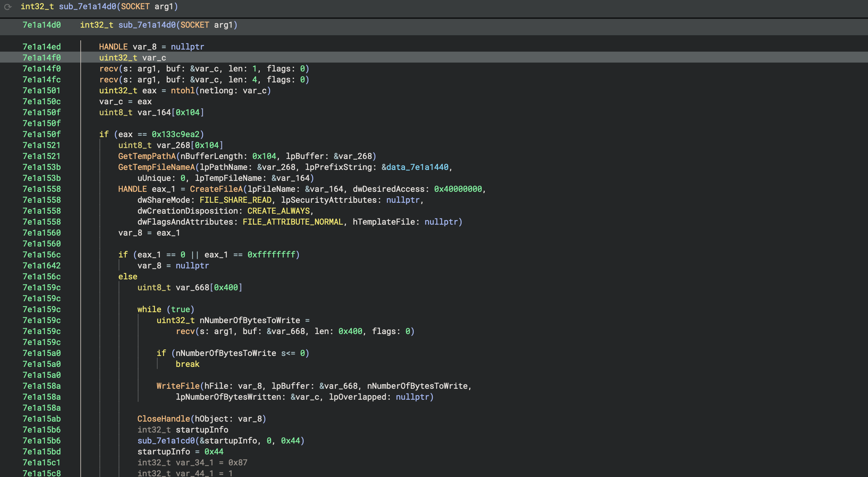
Task: Select the 'var_c = eax' assignment line
Action: point(125,102)
